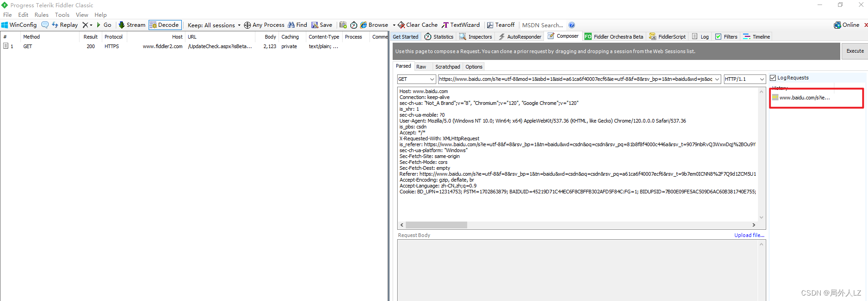Toggle the Log Requests checkbox

773,78
